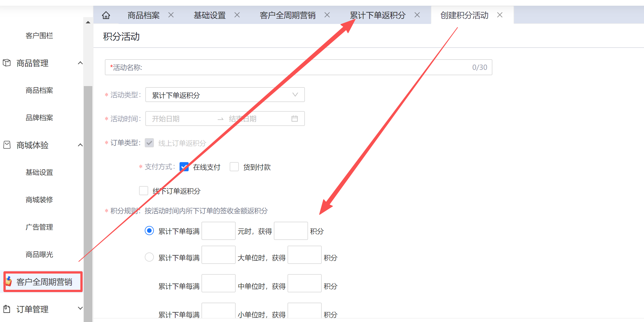The width and height of the screenshot is (644, 322).
Task: Close the 累计下单返积分 tab
Action: pos(417,15)
